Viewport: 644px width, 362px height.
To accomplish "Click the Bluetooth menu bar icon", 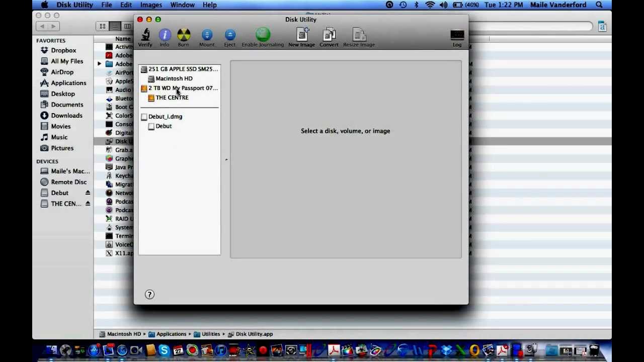I will pyautogui.click(x=416, y=5).
